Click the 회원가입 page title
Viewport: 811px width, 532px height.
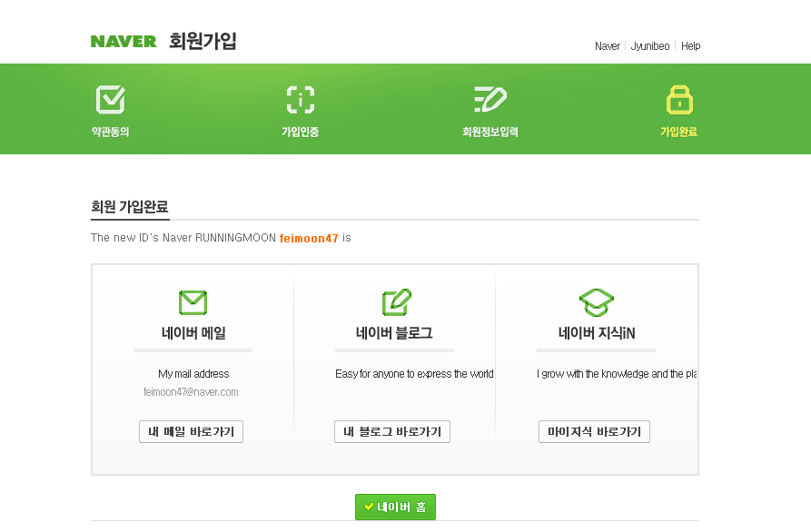coord(203,41)
